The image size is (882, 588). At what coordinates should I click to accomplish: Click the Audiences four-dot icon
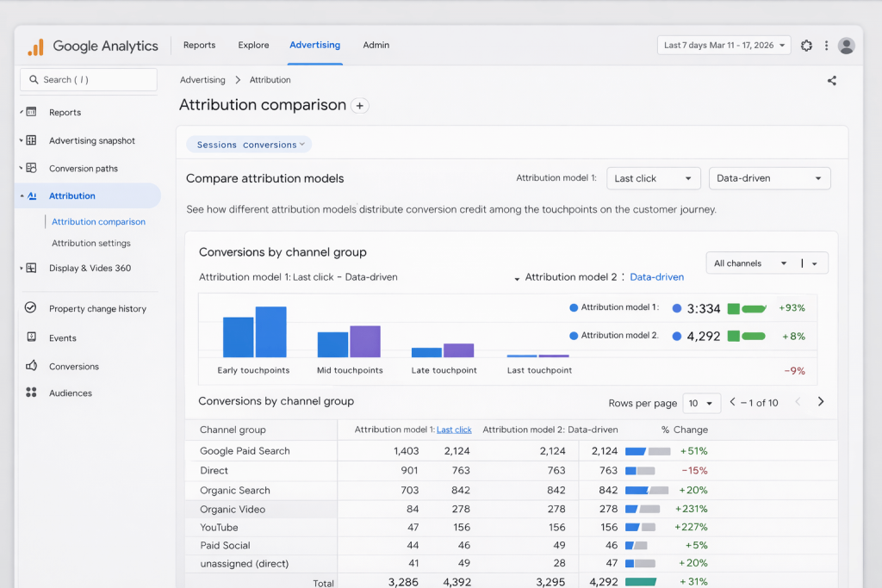31,393
